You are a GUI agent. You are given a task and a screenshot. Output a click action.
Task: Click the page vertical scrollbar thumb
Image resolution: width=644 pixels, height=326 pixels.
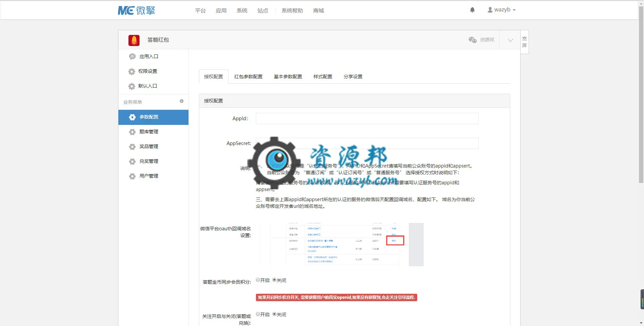(x=641, y=95)
